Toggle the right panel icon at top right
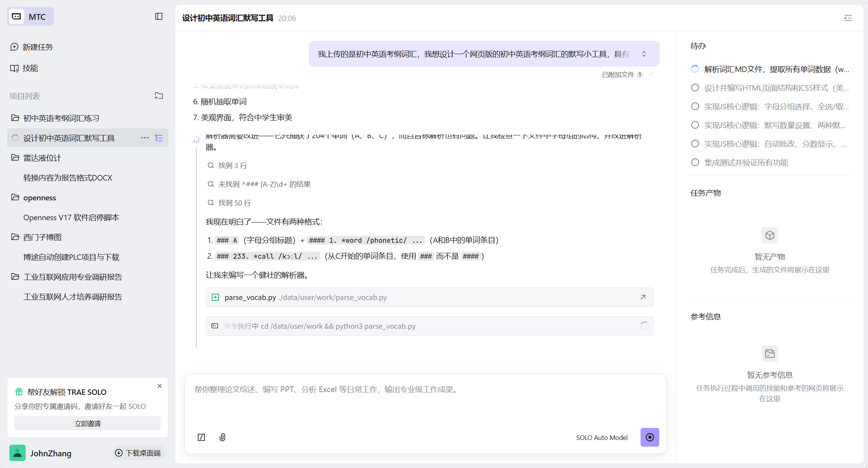This screenshot has width=868, height=468. point(848,18)
